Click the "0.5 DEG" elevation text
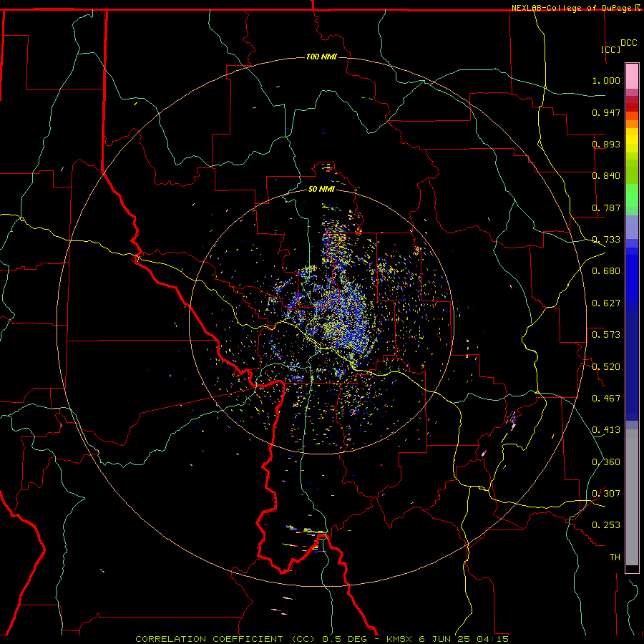 [345, 639]
